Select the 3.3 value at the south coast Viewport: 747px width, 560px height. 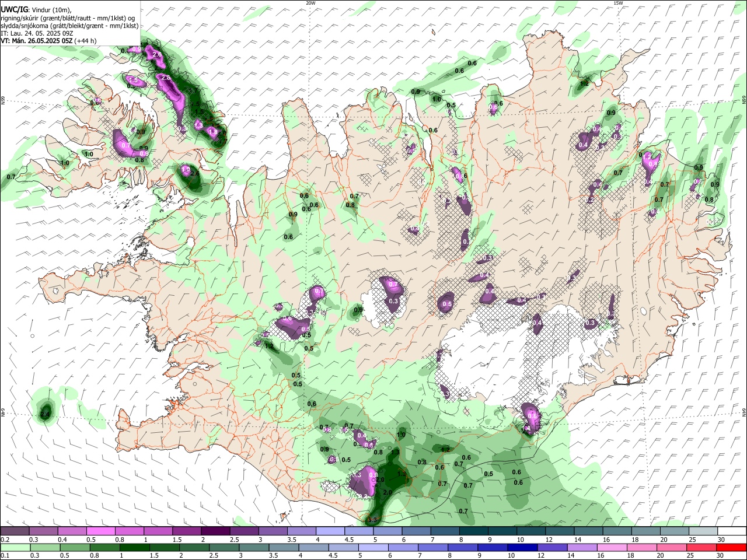point(373,519)
